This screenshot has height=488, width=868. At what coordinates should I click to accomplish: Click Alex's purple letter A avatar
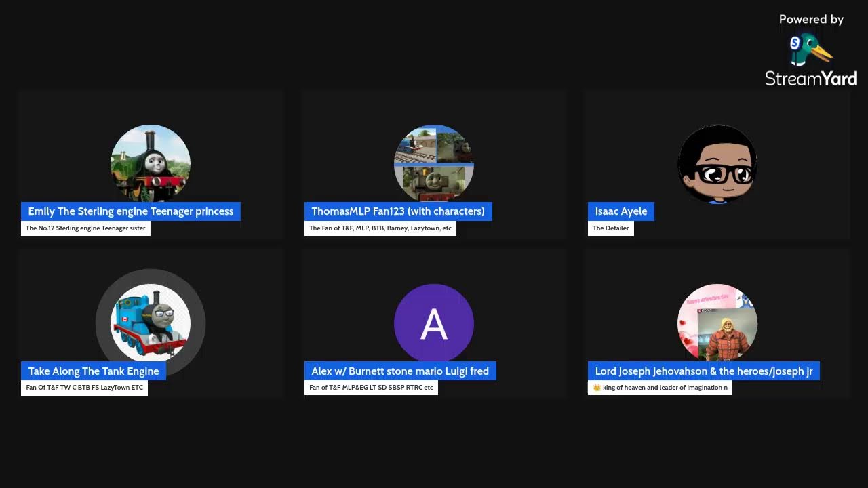click(434, 323)
